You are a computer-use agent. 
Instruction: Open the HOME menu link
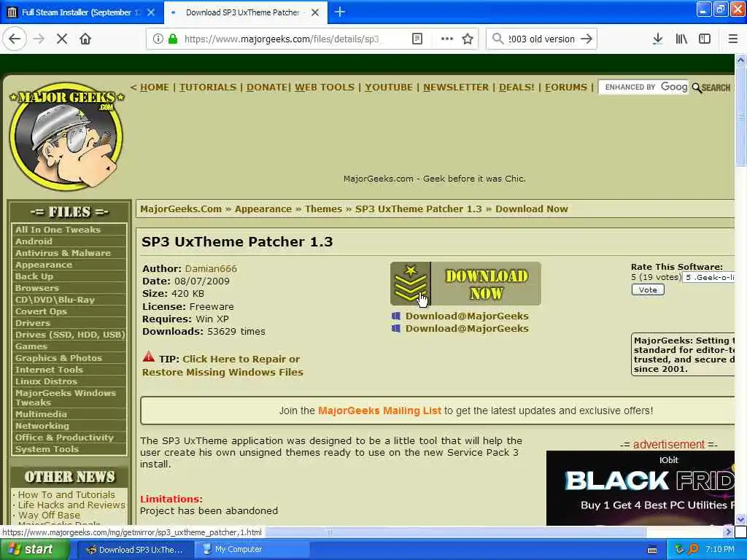point(155,87)
